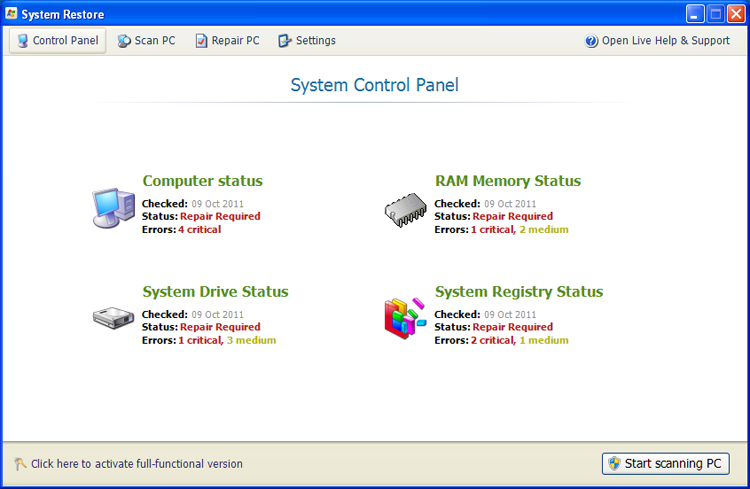Go to the Repair PC tab

(227, 41)
